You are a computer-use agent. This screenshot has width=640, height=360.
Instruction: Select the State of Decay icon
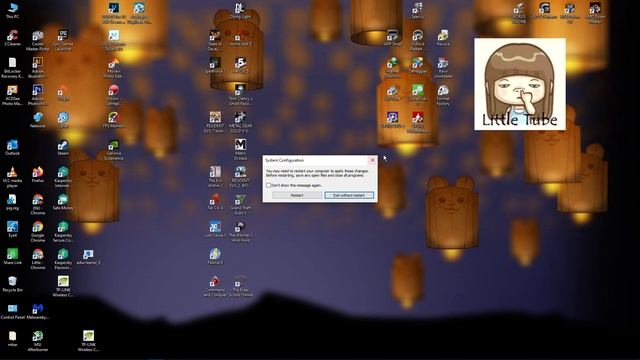click(215, 40)
